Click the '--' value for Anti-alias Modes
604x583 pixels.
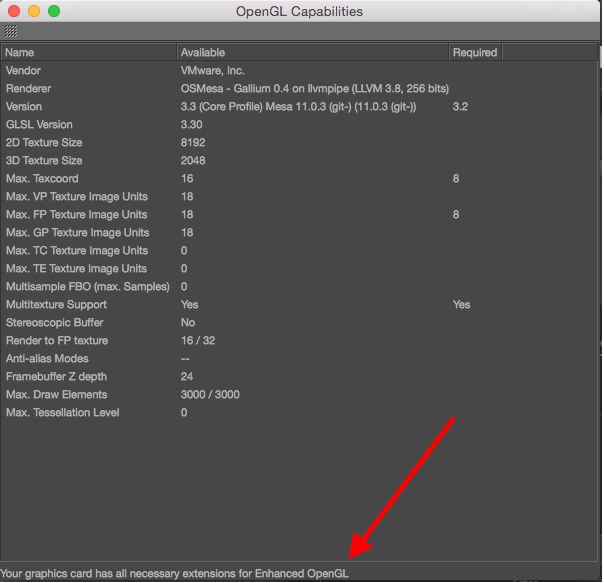click(x=185, y=360)
